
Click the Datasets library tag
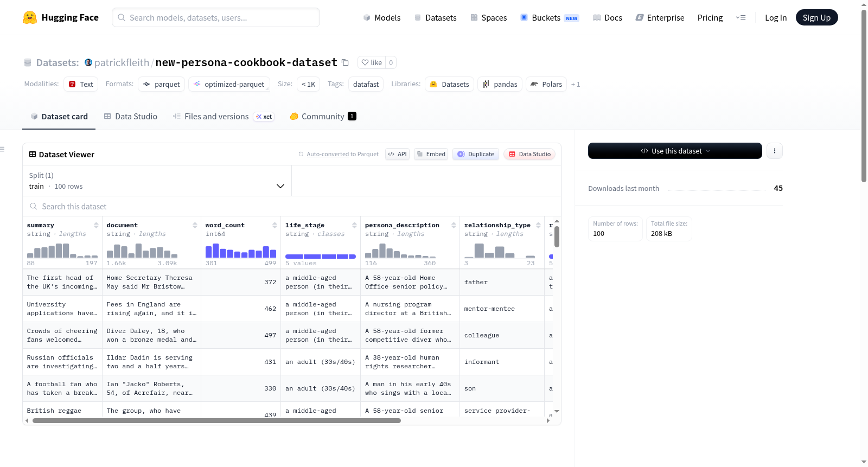(x=449, y=84)
